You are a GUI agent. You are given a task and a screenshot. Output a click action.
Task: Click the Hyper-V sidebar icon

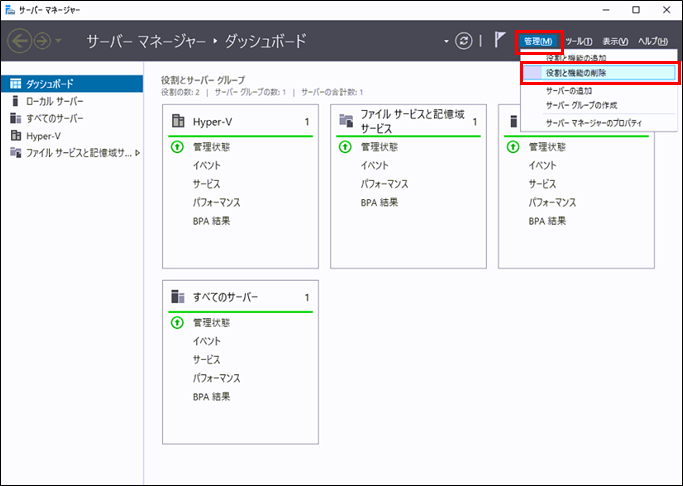click(x=15, y=136)
